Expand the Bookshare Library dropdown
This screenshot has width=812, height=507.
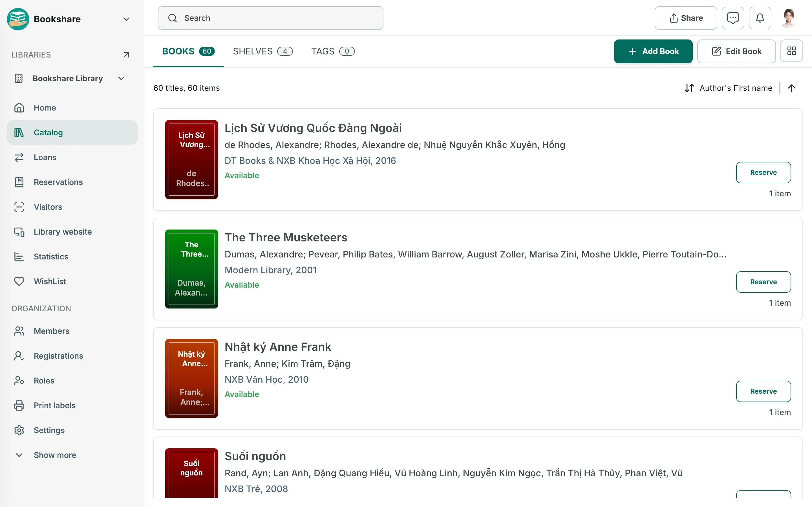121,78
